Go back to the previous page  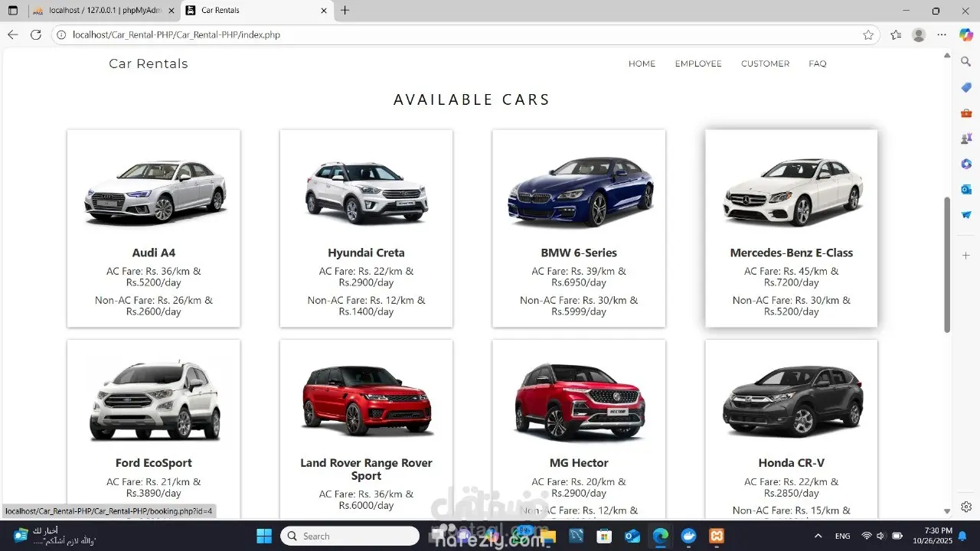coord(12,34)
